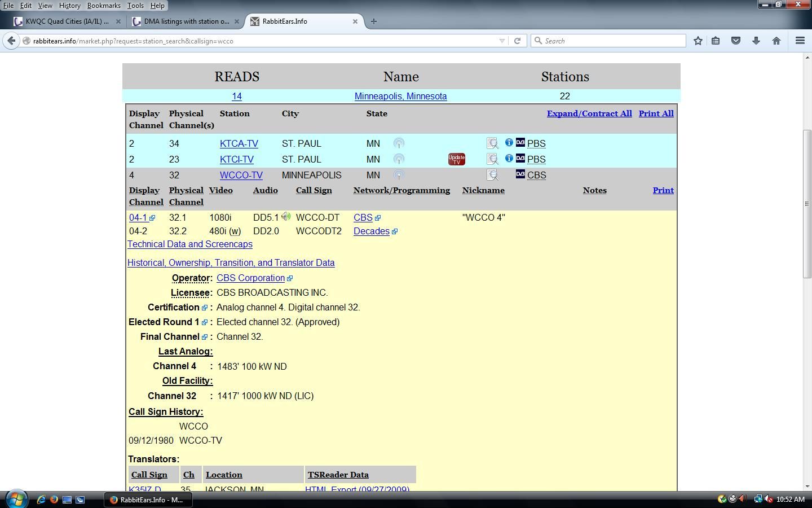Image resolution: width=812 pixels, height=508 pixels.
Task: Reload the current page
Action: click(x=517, y=41)
